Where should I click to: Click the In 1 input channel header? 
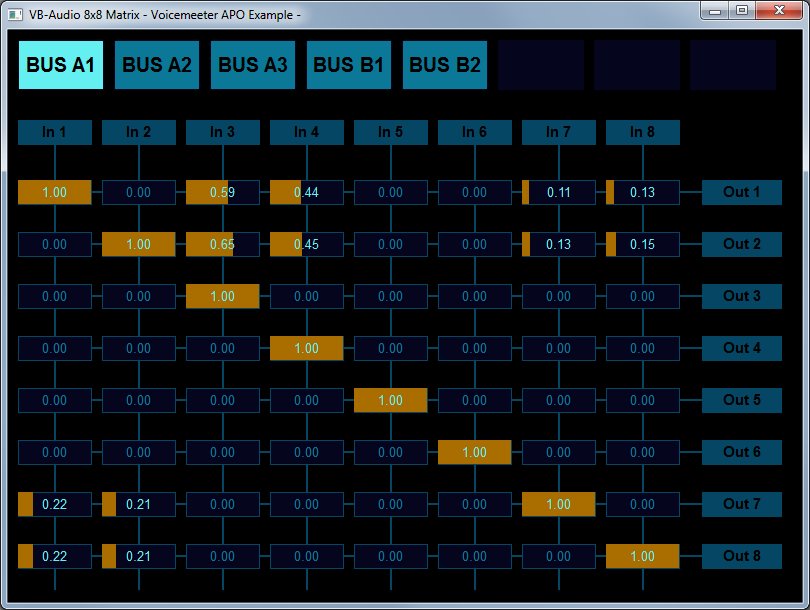click(55, 132)
